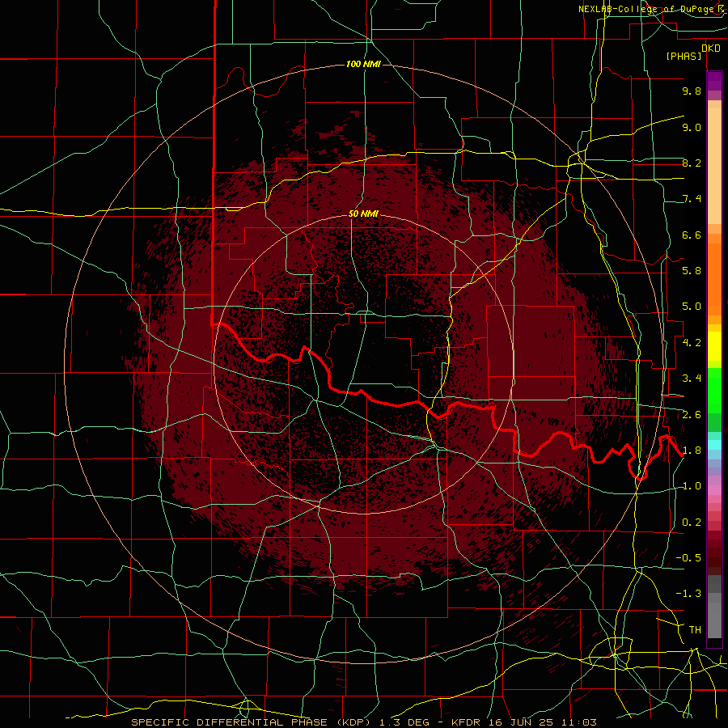
Task: Click the 5.0 legend value
Action: pos(692,307)
